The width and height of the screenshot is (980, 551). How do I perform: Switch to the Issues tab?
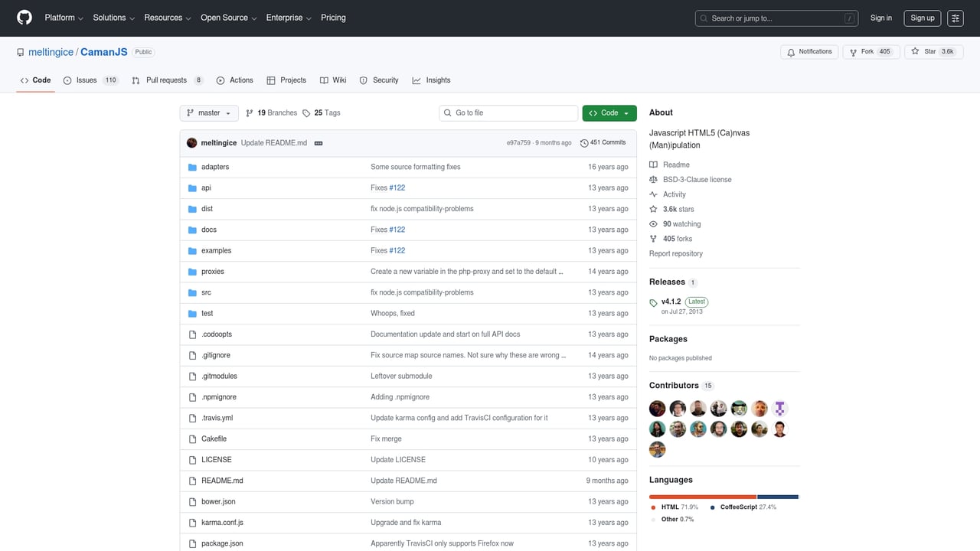87,80
